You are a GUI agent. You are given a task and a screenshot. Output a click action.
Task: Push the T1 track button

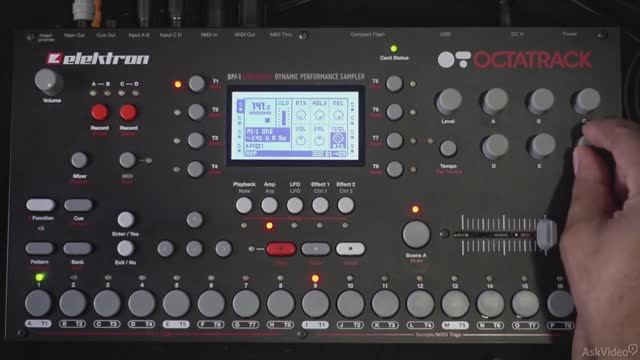coord(196,84)
